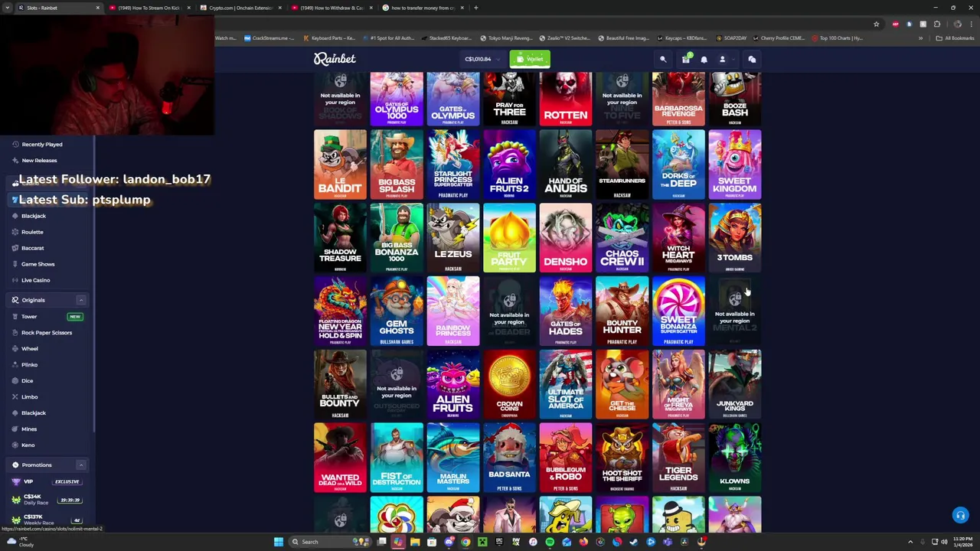The height and width of the screenshot is (551, 980).
Task: Launch Gem Ghosts slot
Action: pos(397,311)
